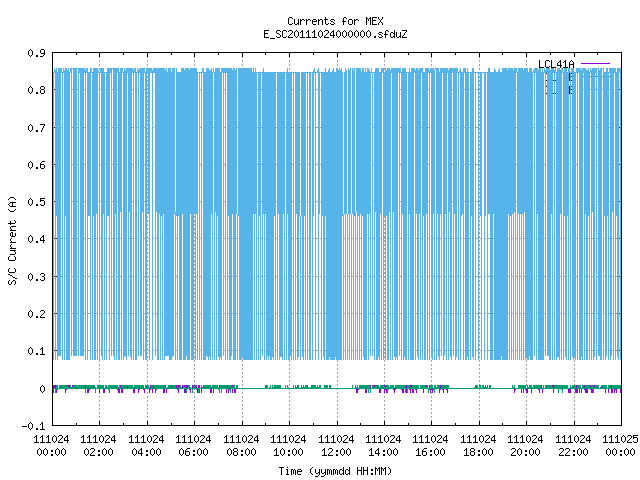Click the y-axis tick label '-0.1'

point(33,426)
